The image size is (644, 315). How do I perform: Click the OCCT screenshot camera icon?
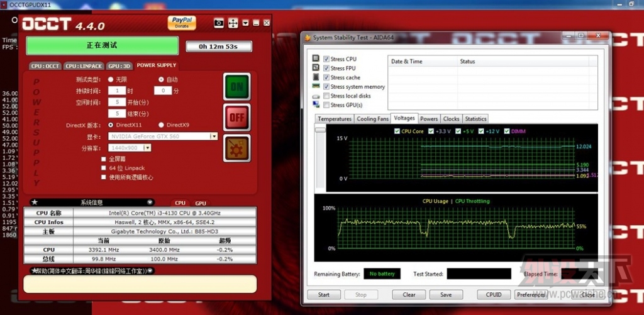click(219, 23)
